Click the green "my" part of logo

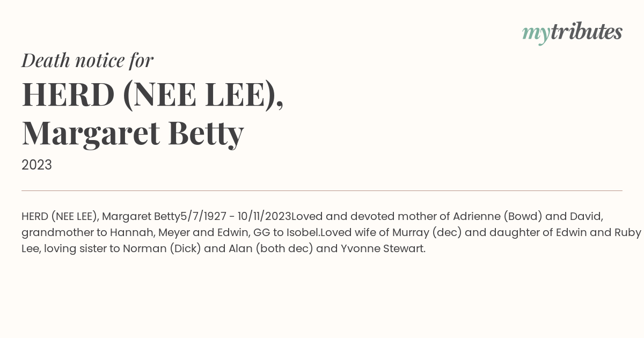536,34
